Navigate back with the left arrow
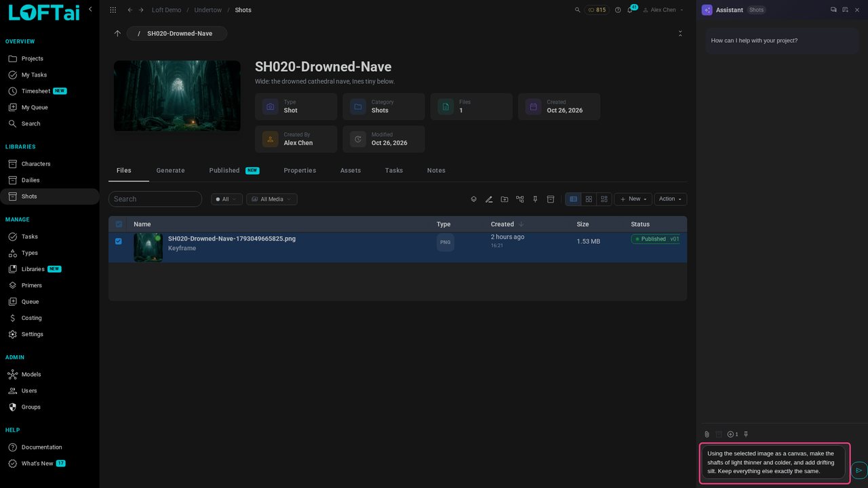Viewport: 868px width, 488px height. [x=130, y=10]
